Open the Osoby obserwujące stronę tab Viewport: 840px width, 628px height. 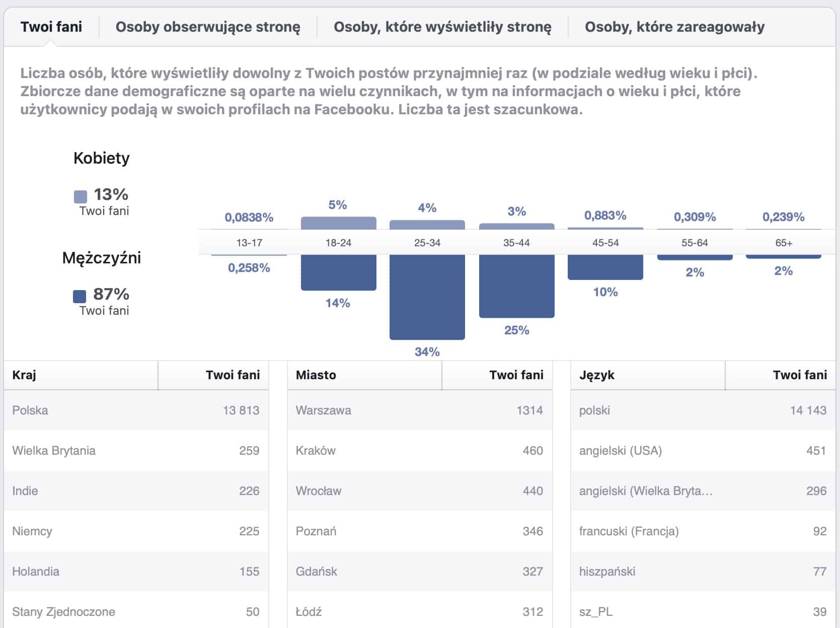[207, 27]
